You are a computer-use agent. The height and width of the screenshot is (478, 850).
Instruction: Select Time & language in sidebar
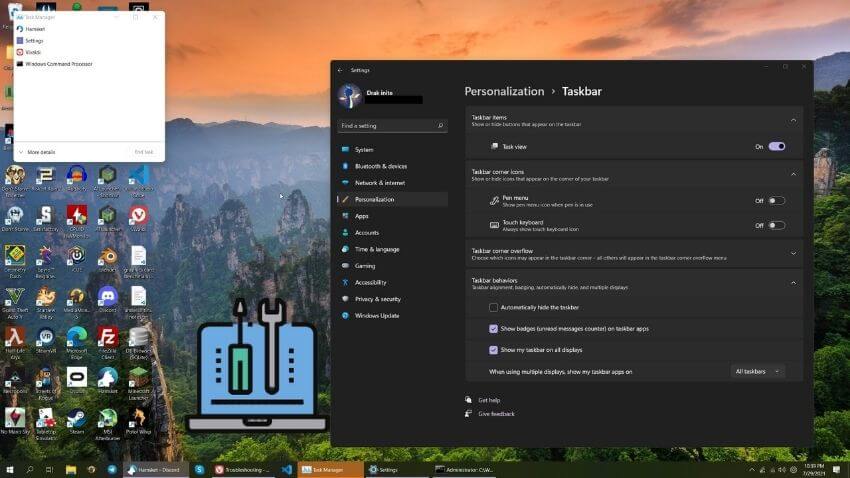point(376,249)
